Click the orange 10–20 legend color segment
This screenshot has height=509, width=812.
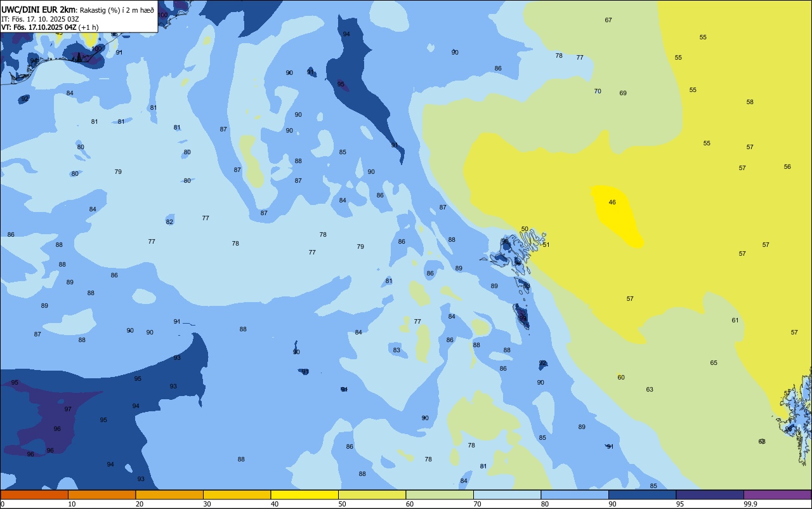pyautogui.click(x=101, y=494)
